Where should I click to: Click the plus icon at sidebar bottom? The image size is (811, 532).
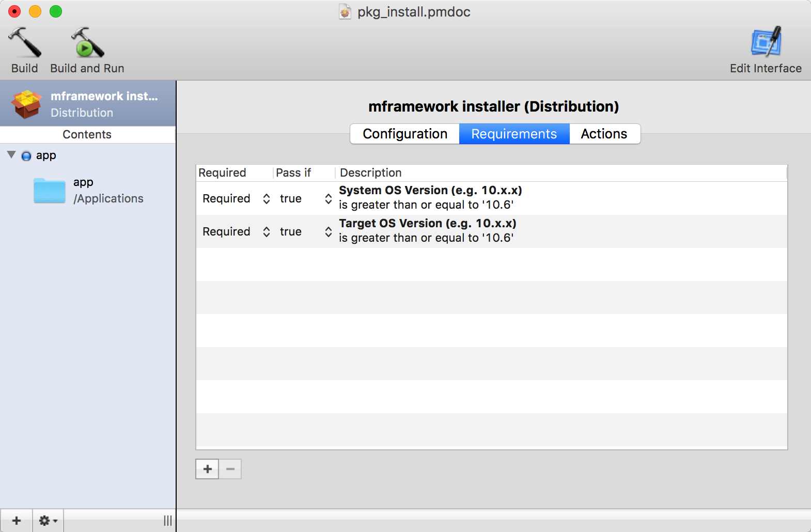tap(17, 521)
